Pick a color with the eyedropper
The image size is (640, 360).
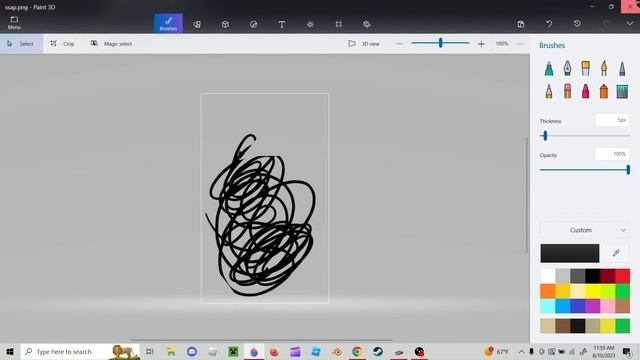pyautogui.click(x=616, y=253)
